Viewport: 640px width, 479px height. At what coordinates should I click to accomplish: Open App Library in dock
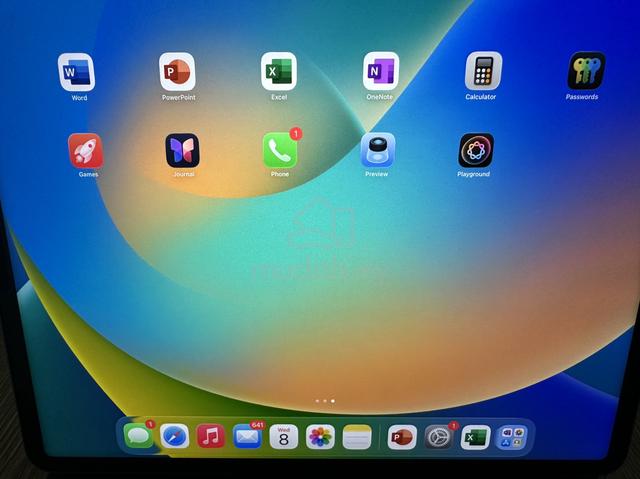point(512,437)
